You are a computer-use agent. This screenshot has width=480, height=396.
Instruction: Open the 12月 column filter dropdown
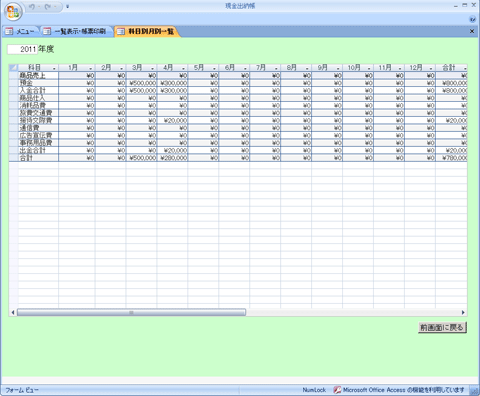coord(431,68)
